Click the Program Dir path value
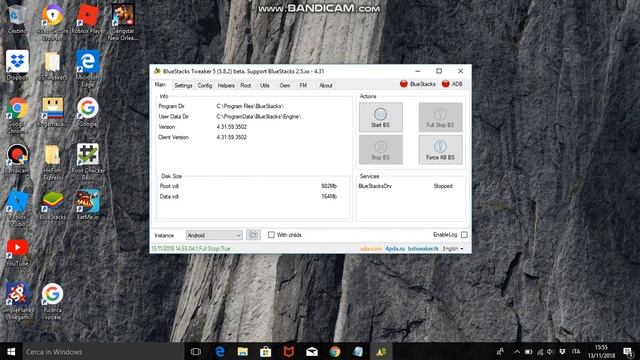 coord(250,106)
